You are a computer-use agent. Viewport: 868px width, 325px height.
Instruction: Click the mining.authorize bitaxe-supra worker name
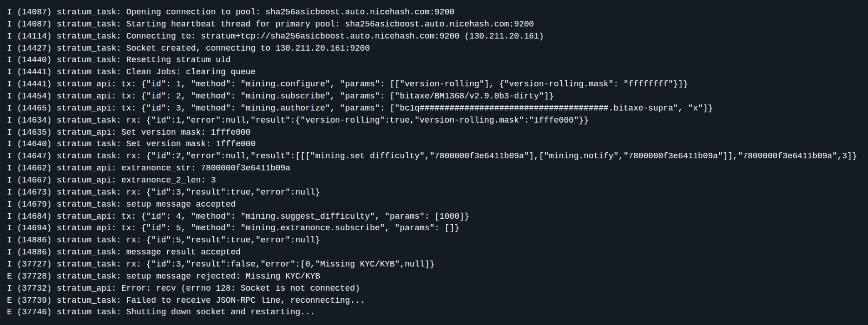(x=644, y=108)
